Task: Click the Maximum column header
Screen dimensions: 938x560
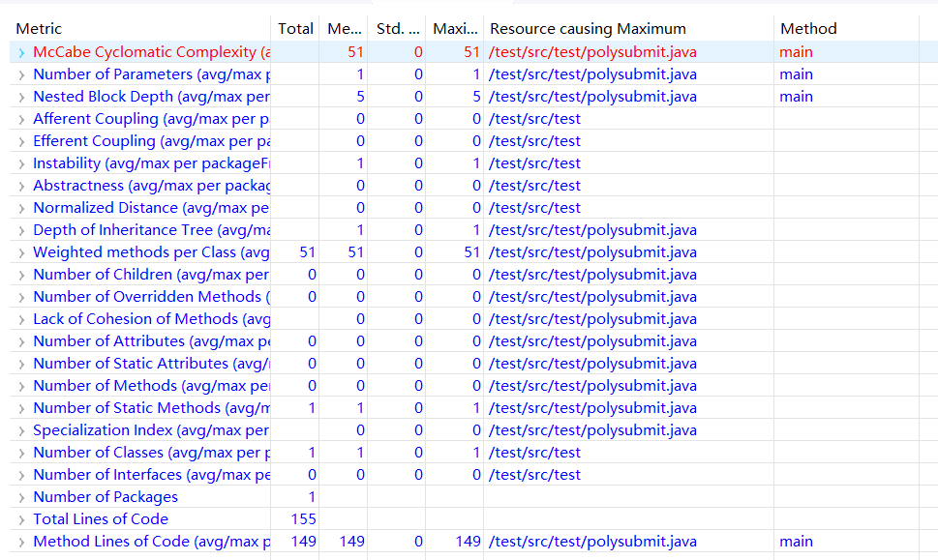Action: tap(455, 29)
